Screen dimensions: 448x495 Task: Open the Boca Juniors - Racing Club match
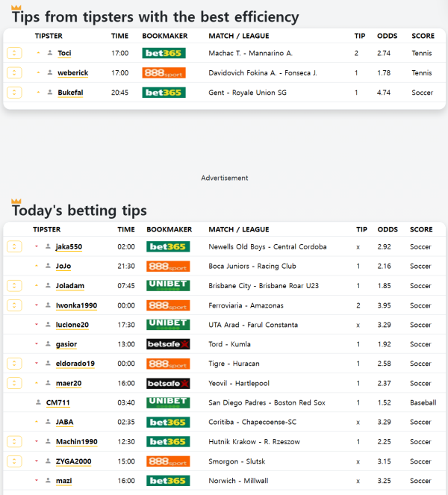(252, 266)
